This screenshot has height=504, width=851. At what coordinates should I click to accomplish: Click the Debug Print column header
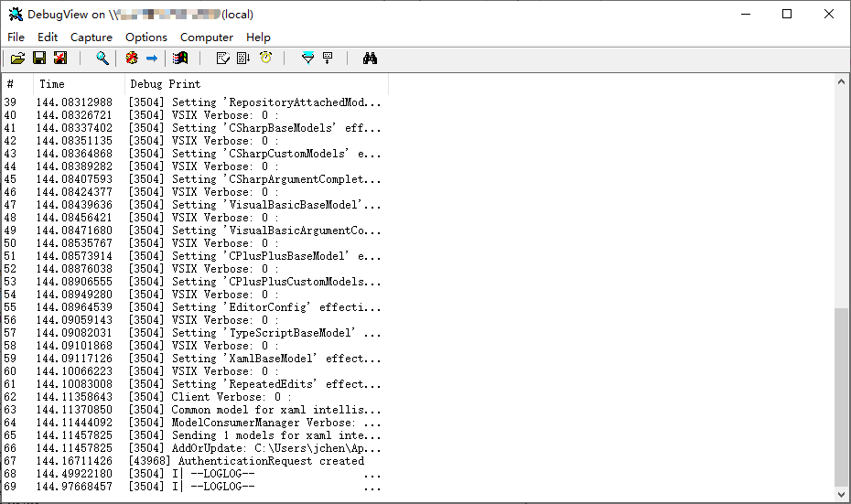tap(257, 84)
